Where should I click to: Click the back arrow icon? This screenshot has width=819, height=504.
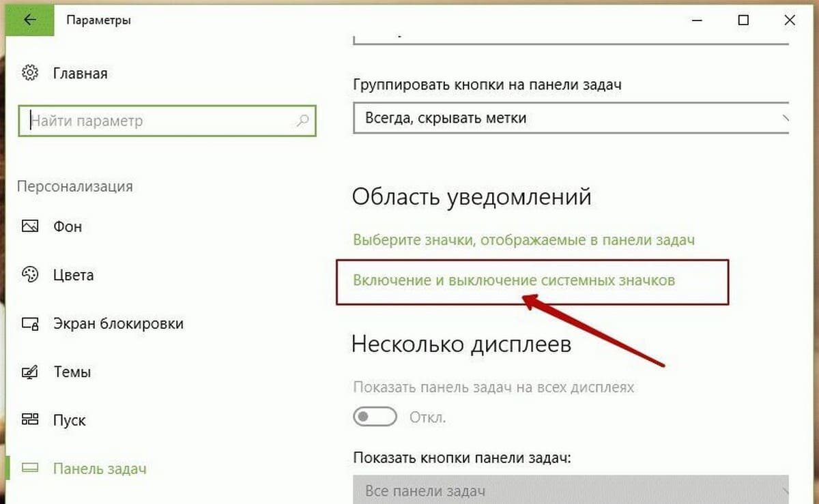click(29, 20)
